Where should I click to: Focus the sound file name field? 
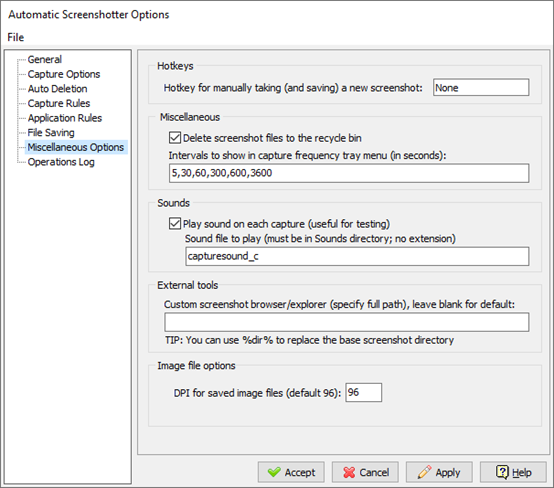[357, 256]
